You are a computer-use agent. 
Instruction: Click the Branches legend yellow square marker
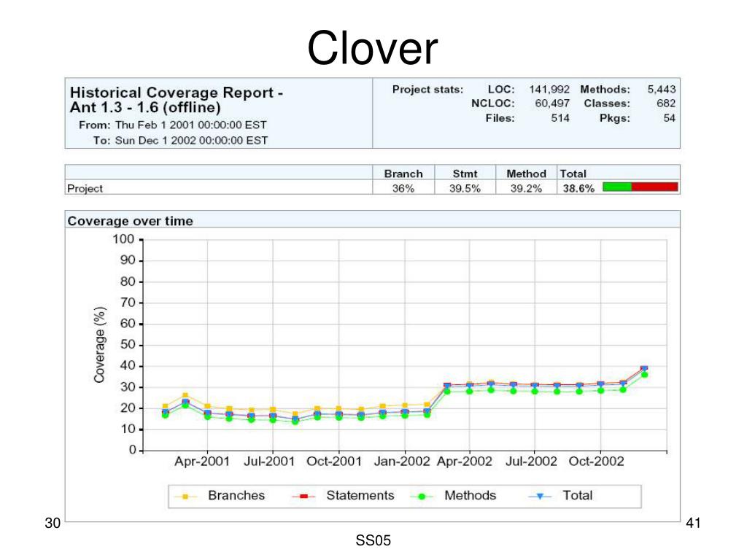click(x=185, y=497)
